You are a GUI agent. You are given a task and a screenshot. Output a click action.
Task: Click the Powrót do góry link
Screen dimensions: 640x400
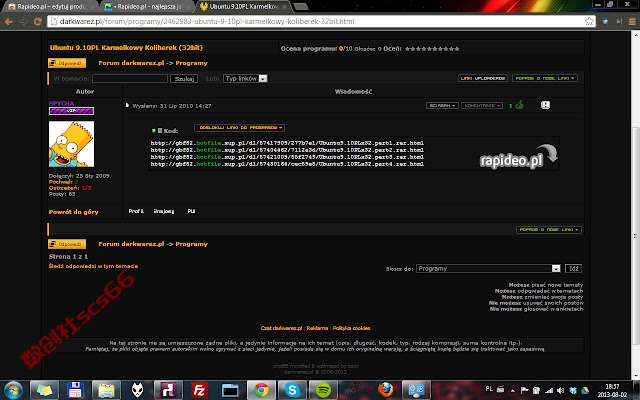[x=73, y=212]
